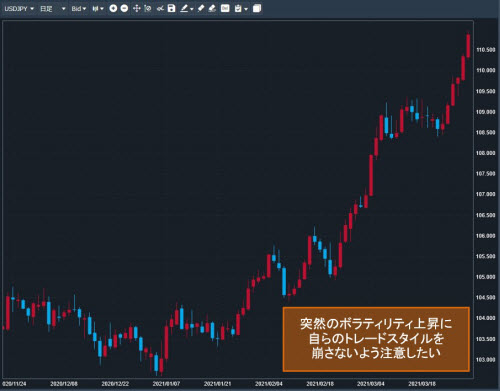Screen dimensions: 500x391
Task: Open the USDJPY currency pair dropdown
Action: [19, 9]
